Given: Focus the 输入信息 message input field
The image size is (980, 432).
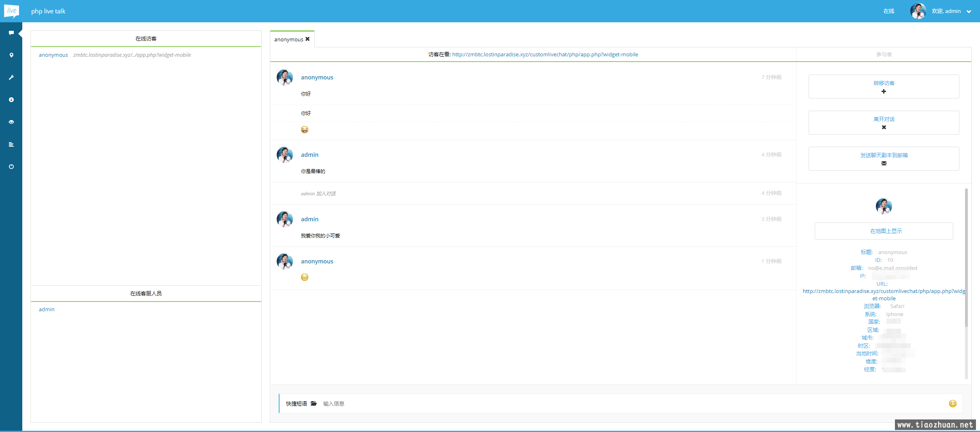Looking at the screenshot, I should click(x=632, y=404).
